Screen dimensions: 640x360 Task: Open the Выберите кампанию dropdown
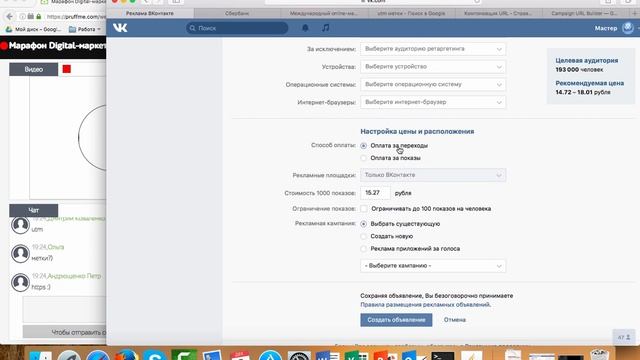point(433,266)
